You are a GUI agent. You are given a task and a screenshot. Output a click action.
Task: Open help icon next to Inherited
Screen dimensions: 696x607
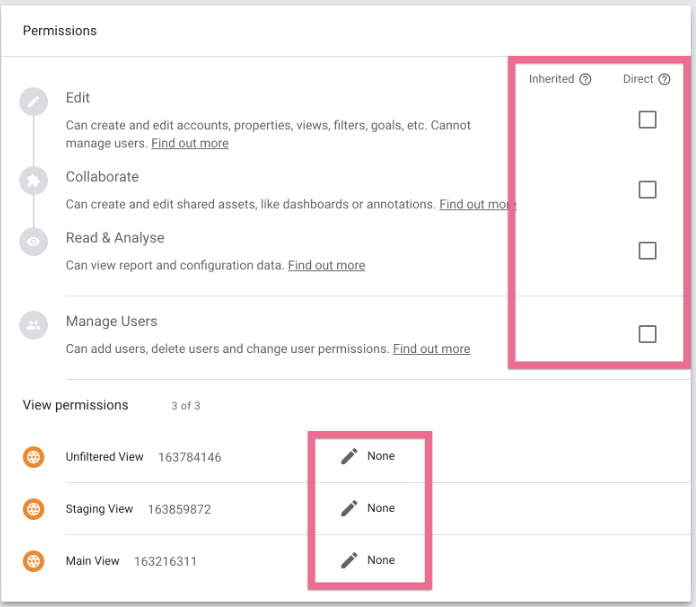[x=586, y=80]
